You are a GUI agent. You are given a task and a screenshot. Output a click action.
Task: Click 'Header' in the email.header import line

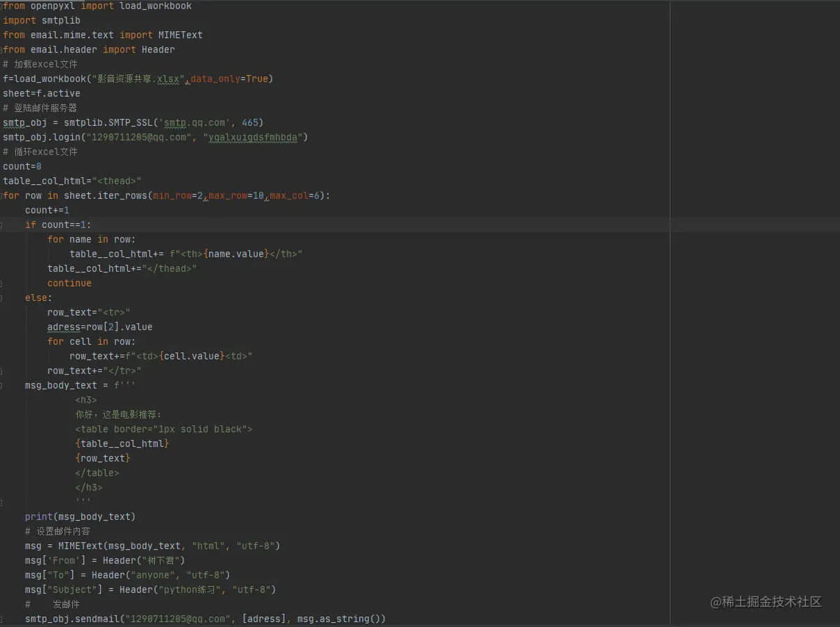[x=158, y=49]
